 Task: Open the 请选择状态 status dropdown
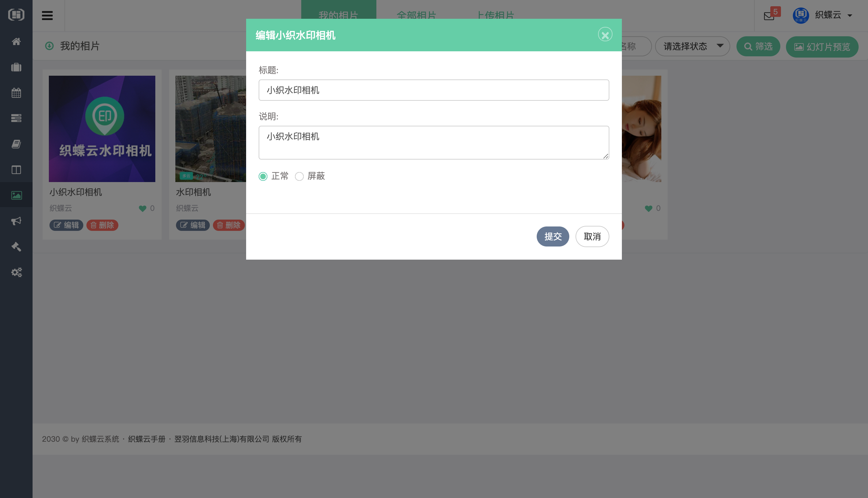point(692,46)
